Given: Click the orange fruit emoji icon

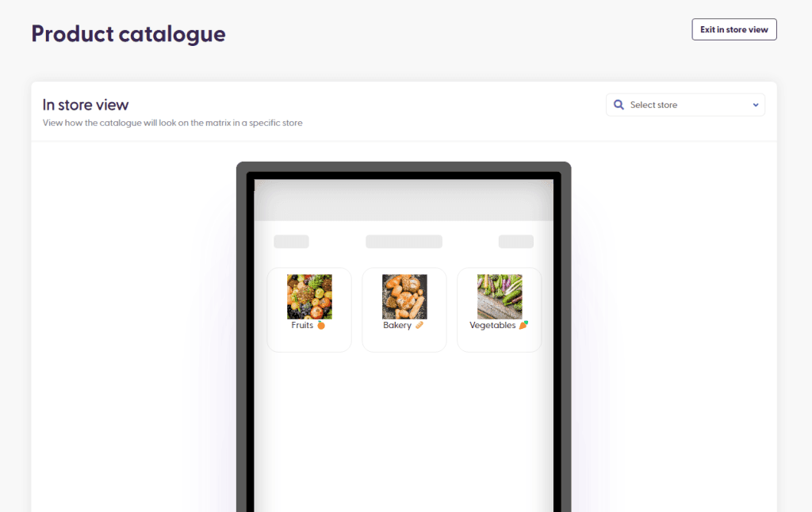Looking at the screenshot, I should (321, 325).
